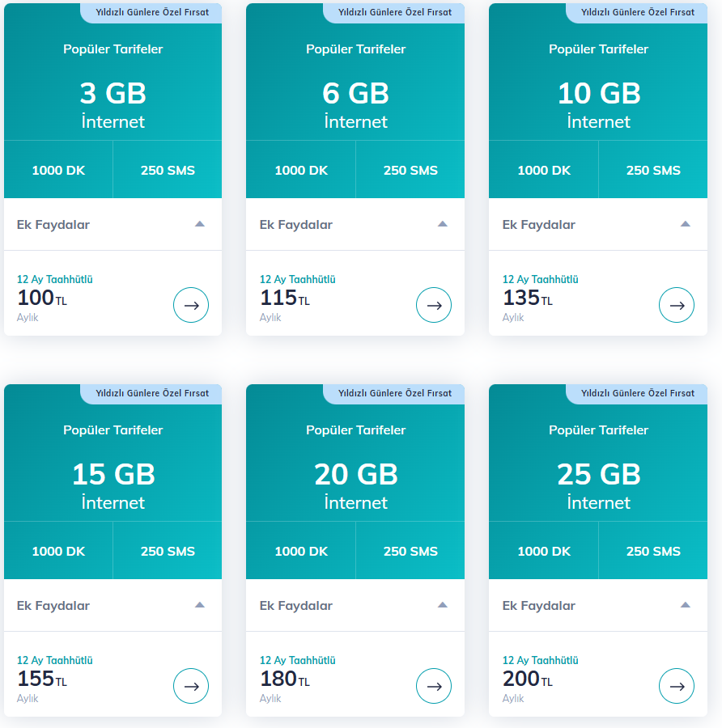
Task: Toggle Ek Faydalar arrow on the 15 GB card
Action: (200, 605)
